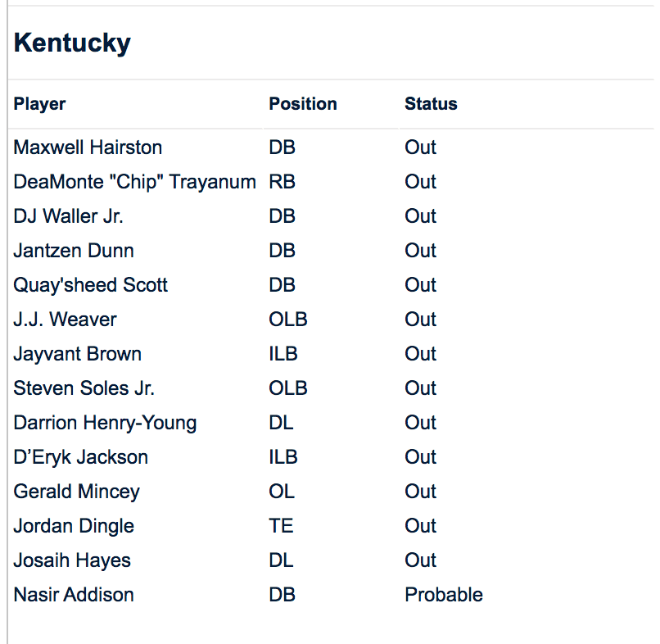Select the Jayvant Brown entry
This screenshot has height=644, width=660.
click(x=77, y=354)
